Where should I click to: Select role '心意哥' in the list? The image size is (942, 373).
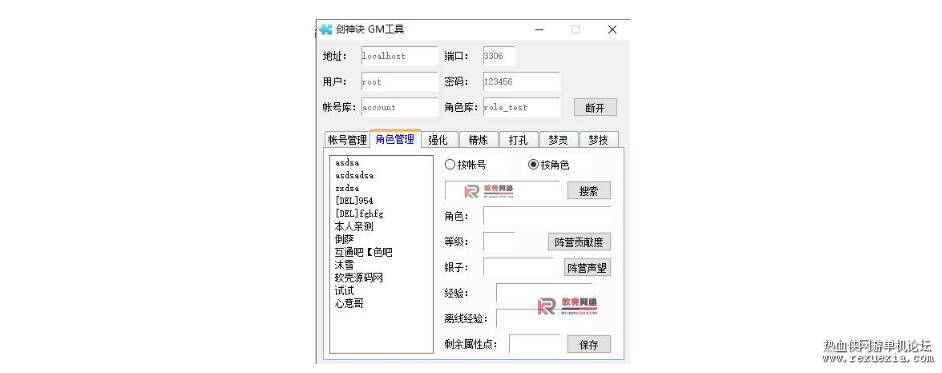(349, 303)
